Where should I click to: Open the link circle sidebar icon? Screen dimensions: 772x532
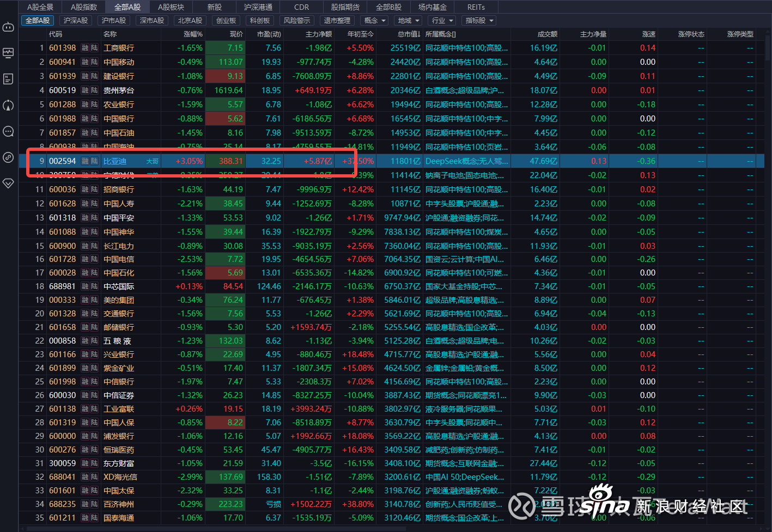tap(8, 157)
